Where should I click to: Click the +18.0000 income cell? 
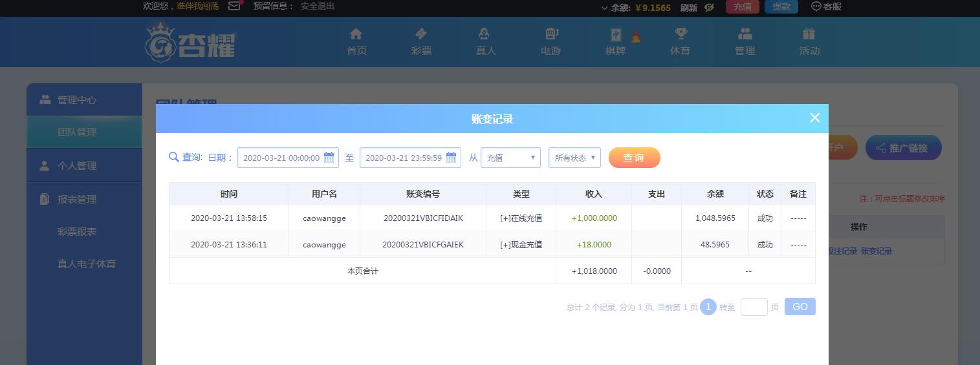pyautogui.click(x=594, y=245)
